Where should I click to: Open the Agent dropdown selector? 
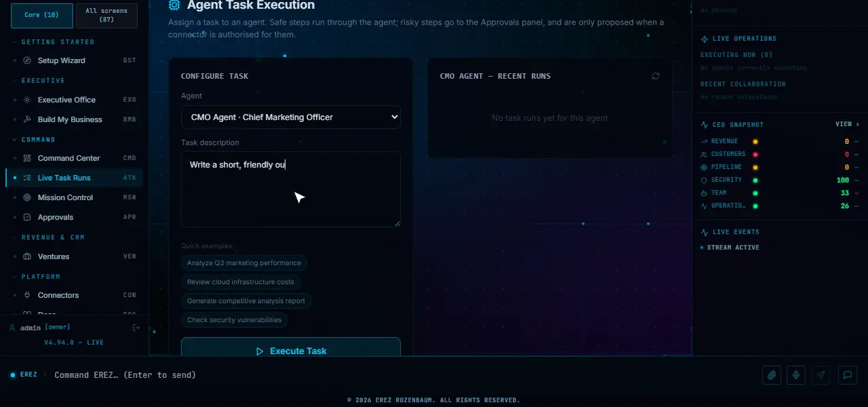tap(291, 117)
